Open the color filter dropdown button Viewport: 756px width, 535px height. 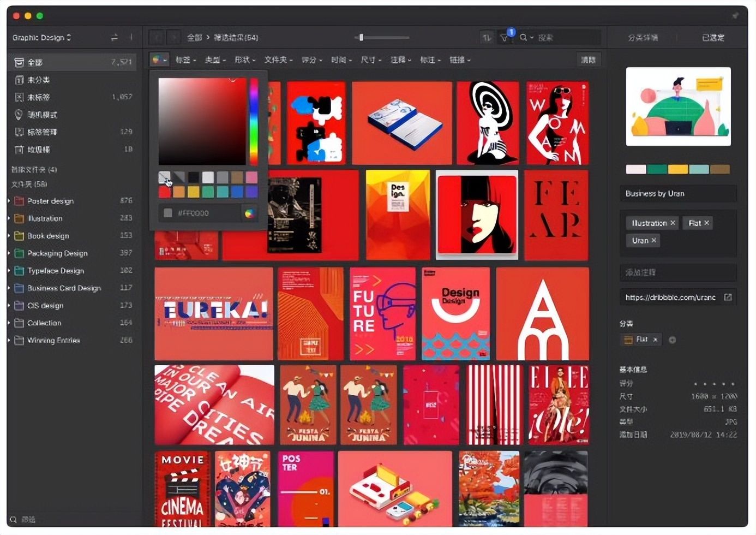click(159, 60)
